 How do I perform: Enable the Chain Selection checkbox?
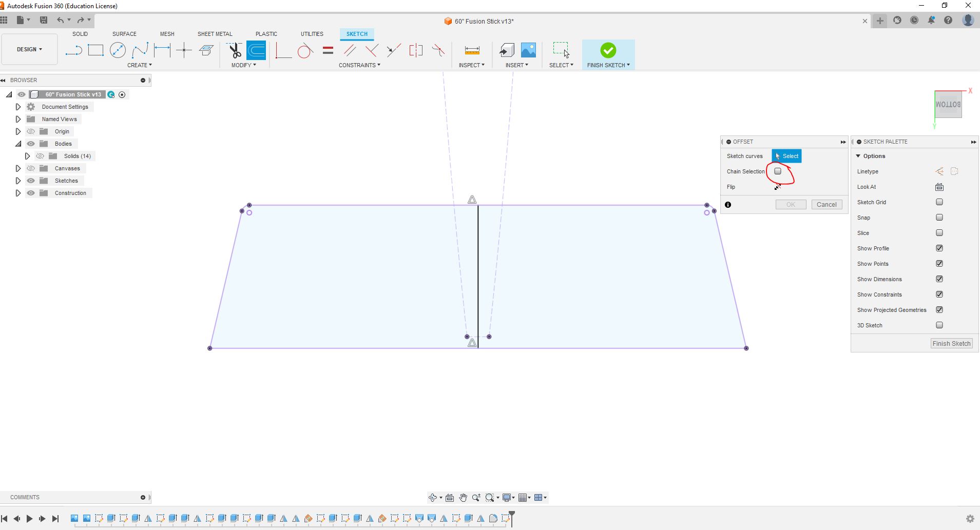point(778,171)
